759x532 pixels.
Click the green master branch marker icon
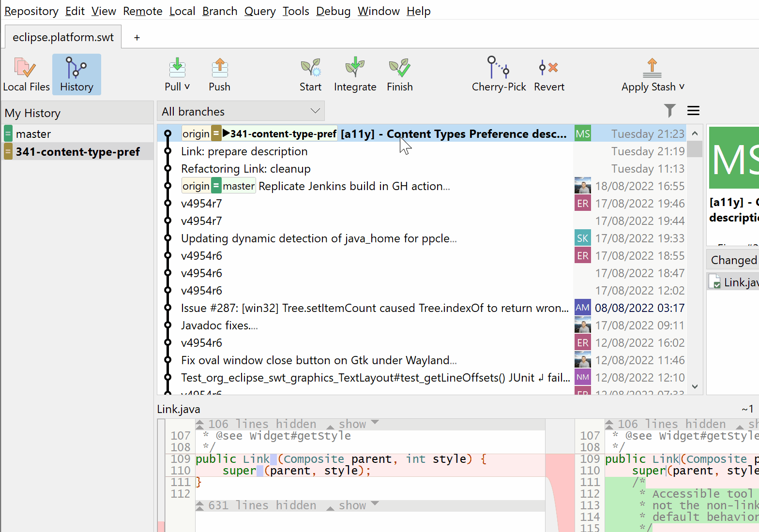pos(8,133)
